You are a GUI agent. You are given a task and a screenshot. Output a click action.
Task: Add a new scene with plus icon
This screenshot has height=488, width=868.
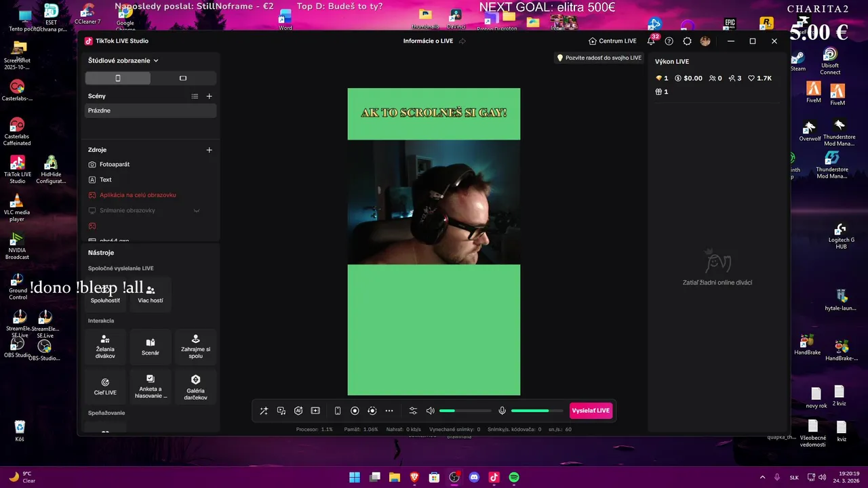[209, 96]
